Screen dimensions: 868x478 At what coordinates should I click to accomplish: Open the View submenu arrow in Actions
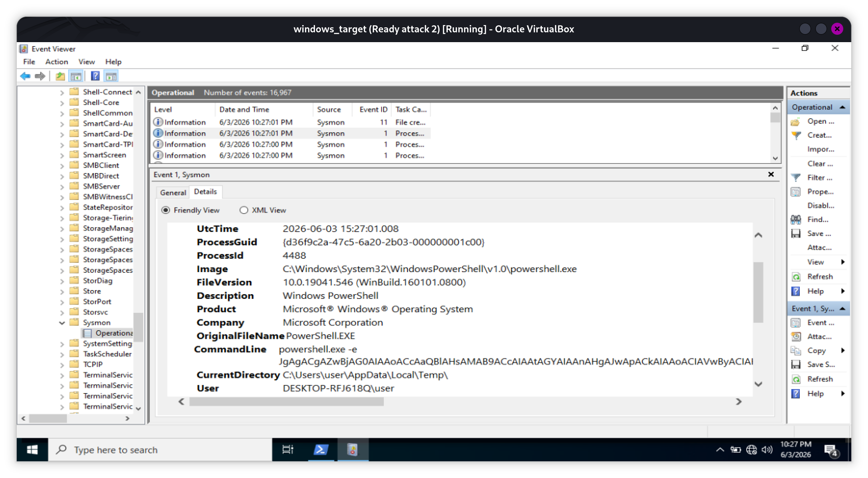843,262
